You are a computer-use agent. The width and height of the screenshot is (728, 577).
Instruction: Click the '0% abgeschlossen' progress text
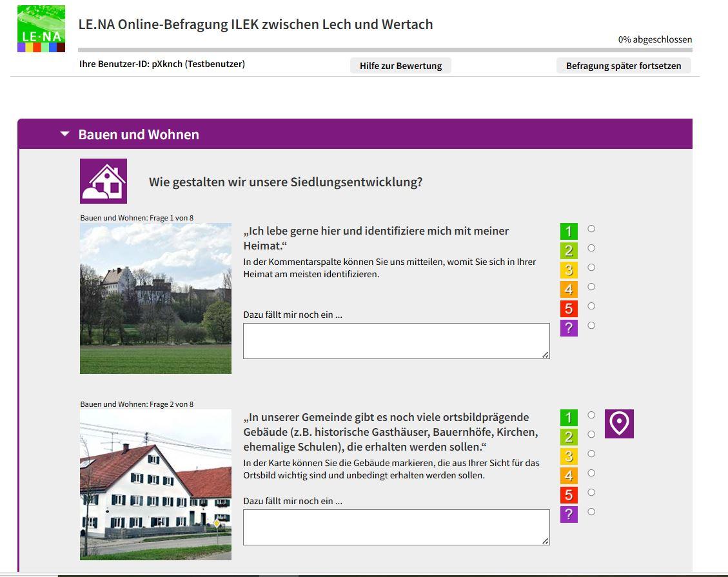pos(654,39)
